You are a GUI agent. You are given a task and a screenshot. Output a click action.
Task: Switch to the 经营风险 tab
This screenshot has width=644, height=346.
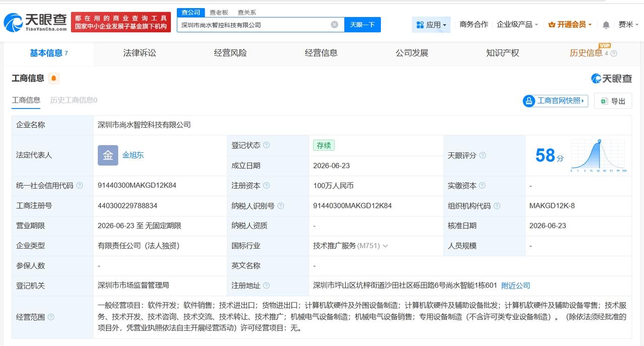tap(230, 53)
